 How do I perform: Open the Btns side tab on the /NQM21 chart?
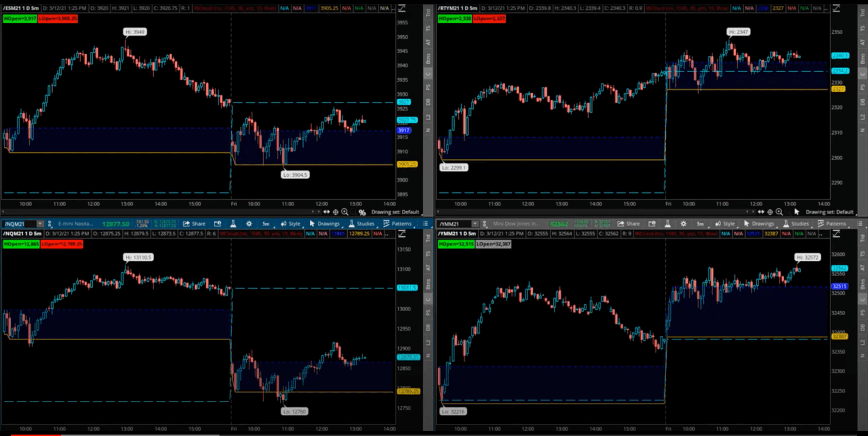[x=428, y=284]
